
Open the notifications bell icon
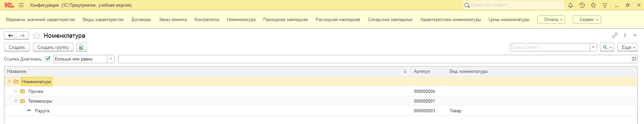tap(571, 5)
